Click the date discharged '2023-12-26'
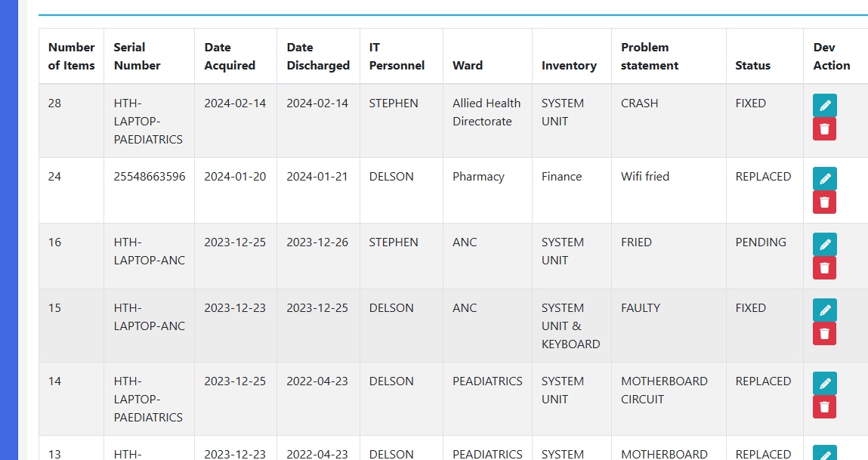The image size is (868, 460). (317, 242)
